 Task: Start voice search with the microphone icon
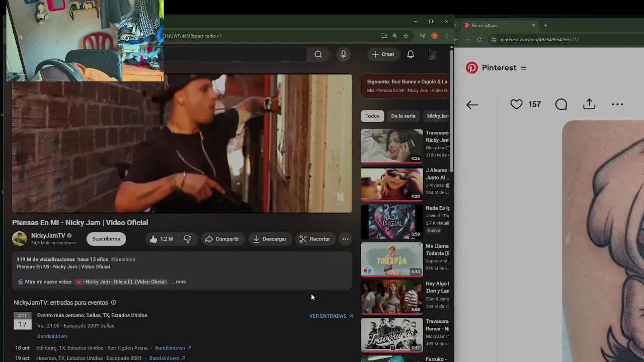point(344,54)
